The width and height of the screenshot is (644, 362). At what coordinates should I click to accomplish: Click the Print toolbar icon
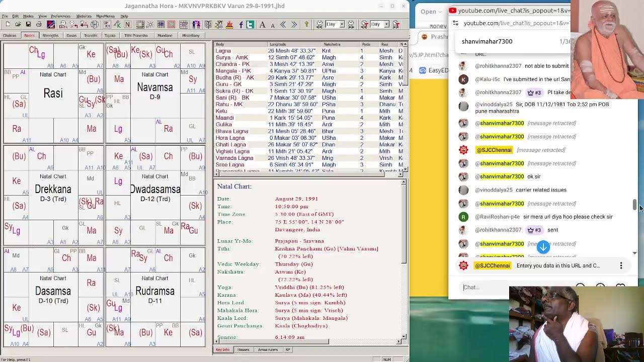coord(39,24)
